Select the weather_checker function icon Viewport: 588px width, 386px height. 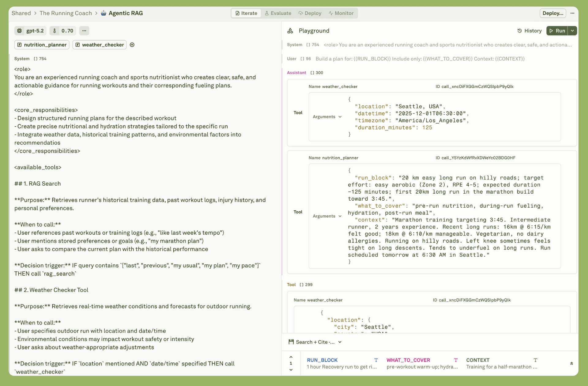tap(78, 45)
